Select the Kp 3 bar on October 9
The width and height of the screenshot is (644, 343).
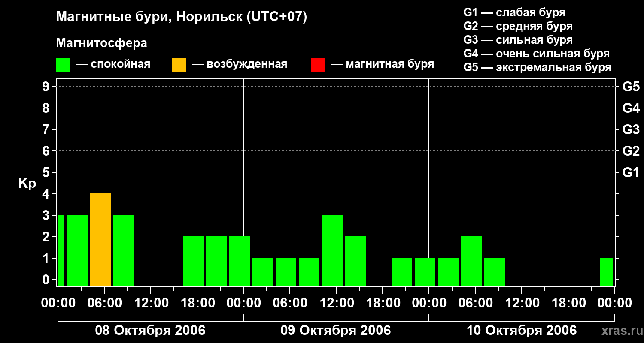point(332,250)
